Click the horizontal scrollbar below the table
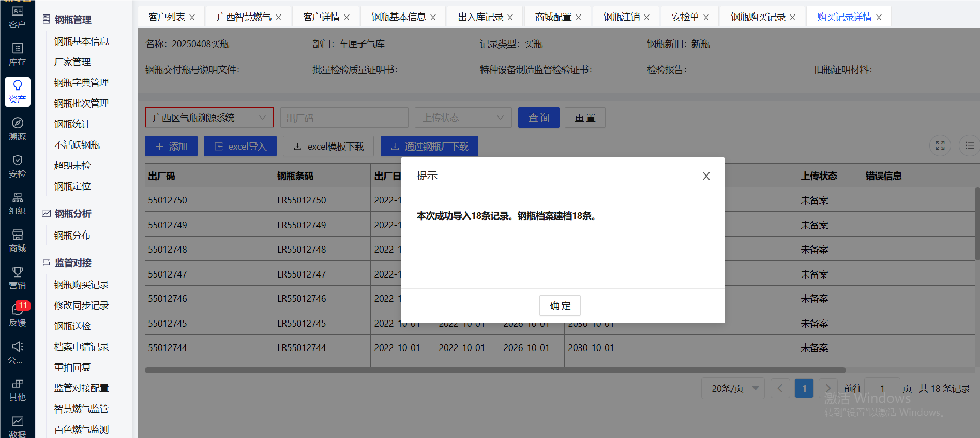This screenshot has width=980, height=438. point(495,370)
